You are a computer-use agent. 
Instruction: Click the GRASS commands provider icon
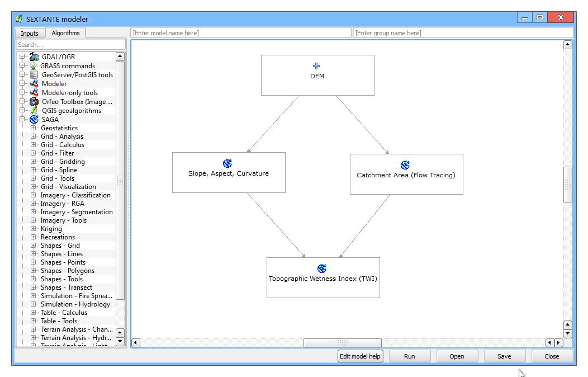coord(34,65)
